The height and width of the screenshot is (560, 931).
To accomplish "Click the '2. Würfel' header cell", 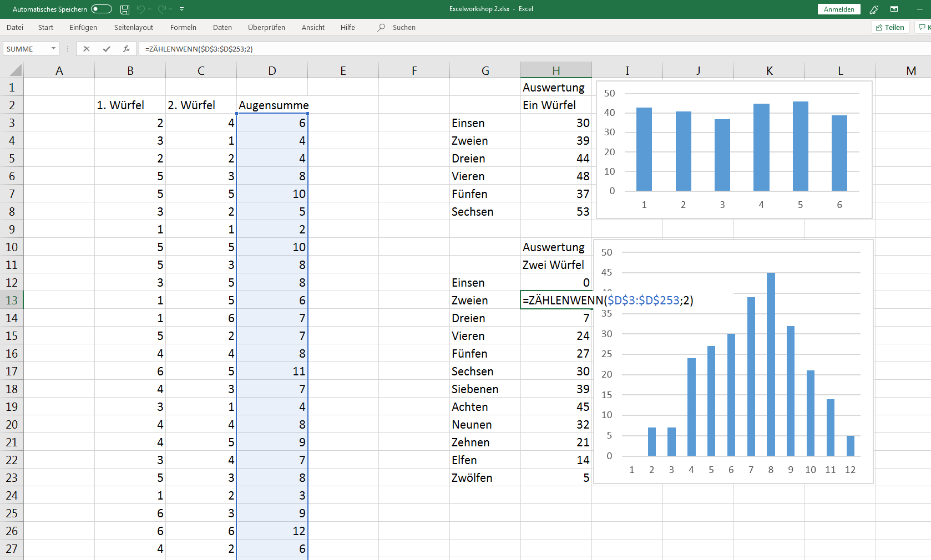I will (x=201, y=105).
